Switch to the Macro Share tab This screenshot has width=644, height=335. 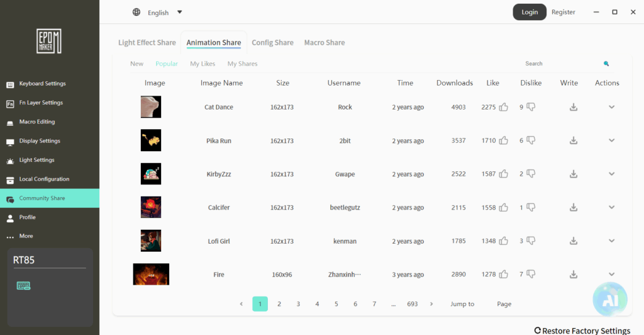(x=325, y=43)
